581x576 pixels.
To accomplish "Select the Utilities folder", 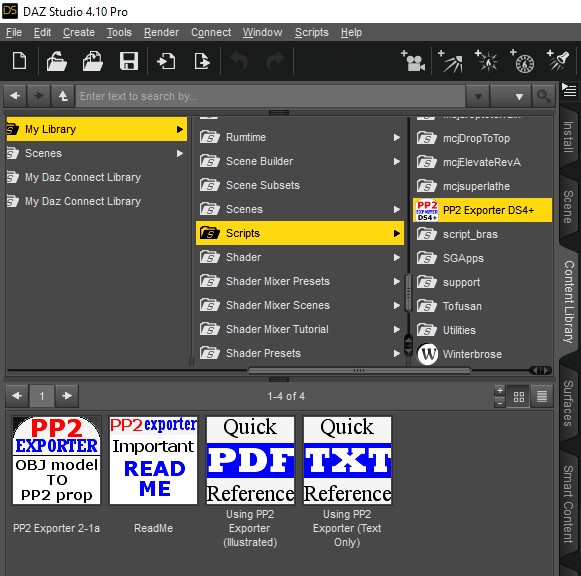I will (482, 330).
